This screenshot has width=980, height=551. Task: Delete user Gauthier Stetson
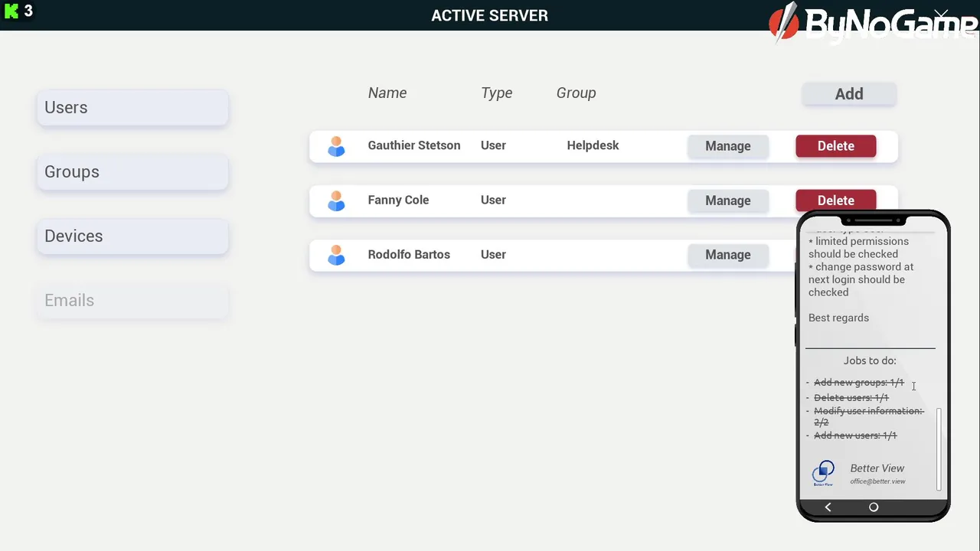(835, 146)
